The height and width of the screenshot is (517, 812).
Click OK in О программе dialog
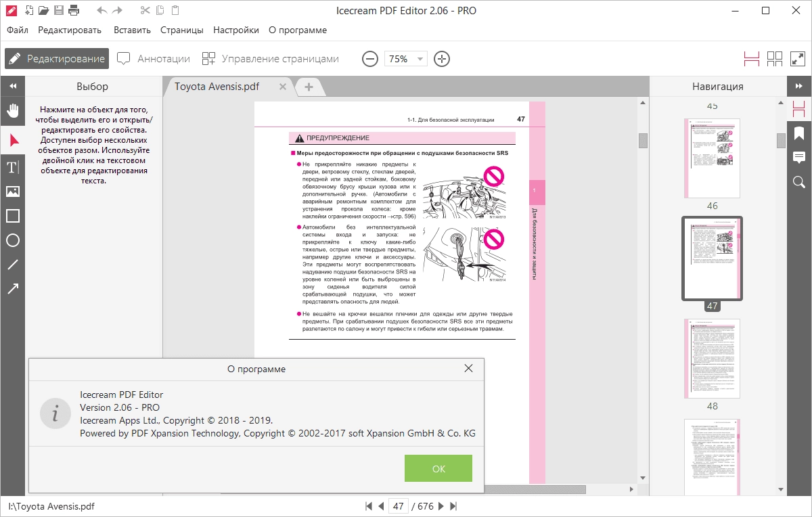[x=438, y=468]
